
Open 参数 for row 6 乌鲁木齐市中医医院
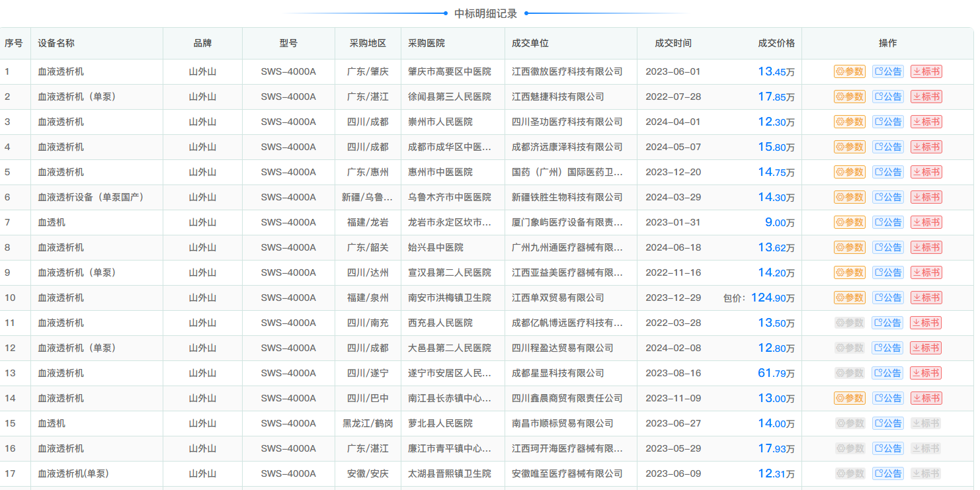tap(850, 197)
